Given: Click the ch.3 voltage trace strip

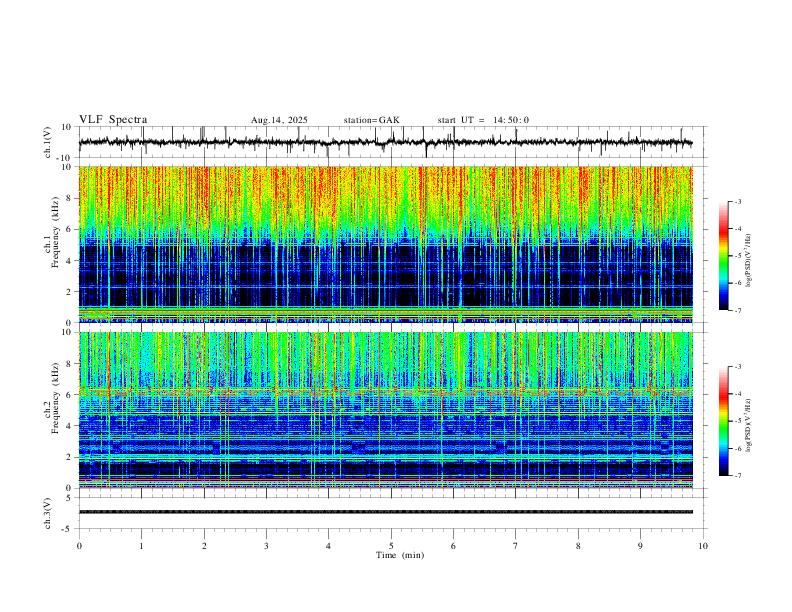Looking at the screenshot, I should tap(385, 512).
